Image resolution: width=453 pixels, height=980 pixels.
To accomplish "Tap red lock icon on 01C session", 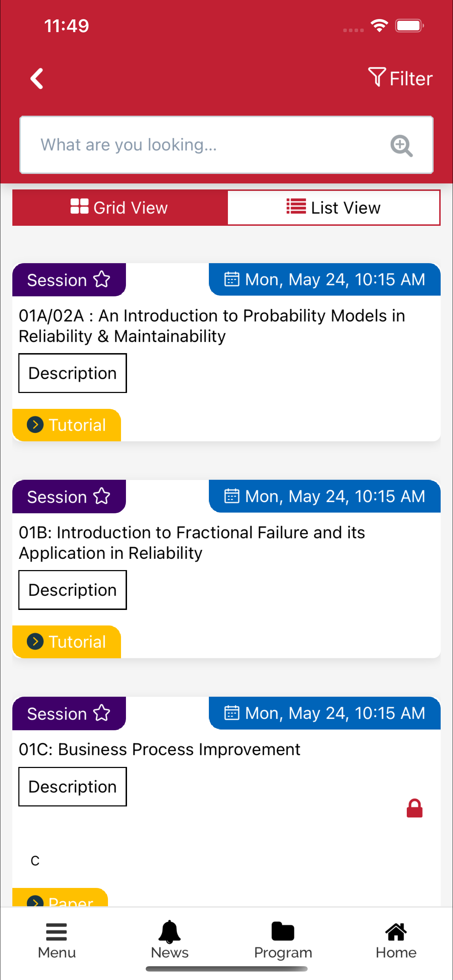I will [x=414, y=808].
